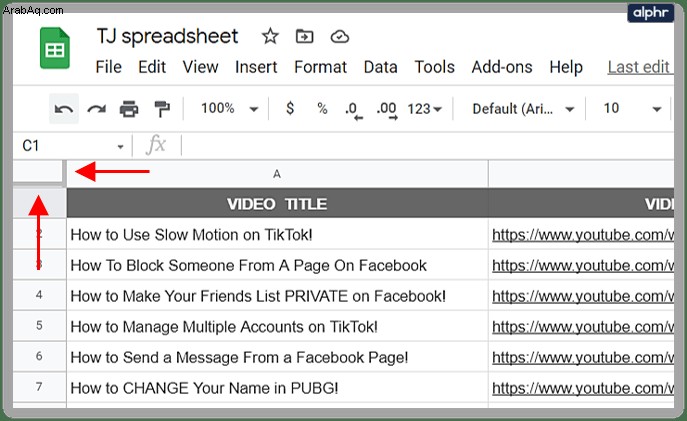Decrease decimal places
Image resolution: width=687 pixels, height=421 pixels.
coord(354,110)
